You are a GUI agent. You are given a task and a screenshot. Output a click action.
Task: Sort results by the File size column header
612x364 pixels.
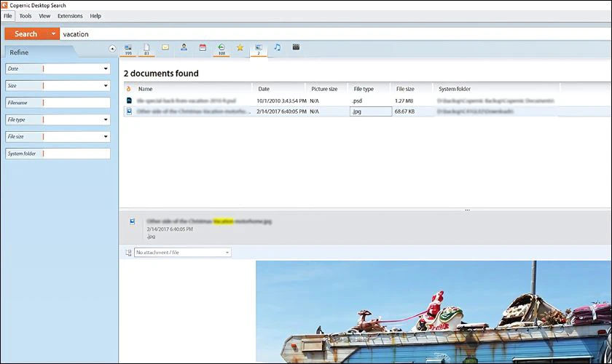[x=405, y=89]
